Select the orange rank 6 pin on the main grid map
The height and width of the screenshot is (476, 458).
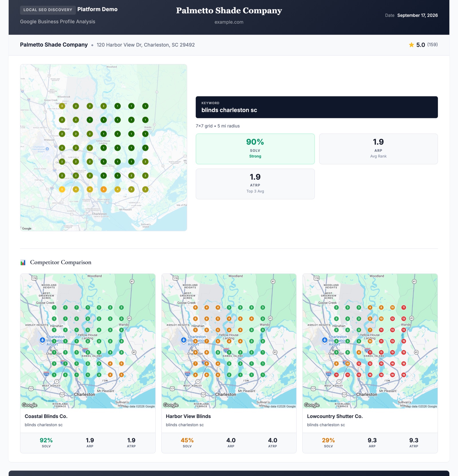pyautogui.click(x=104, y=189)
